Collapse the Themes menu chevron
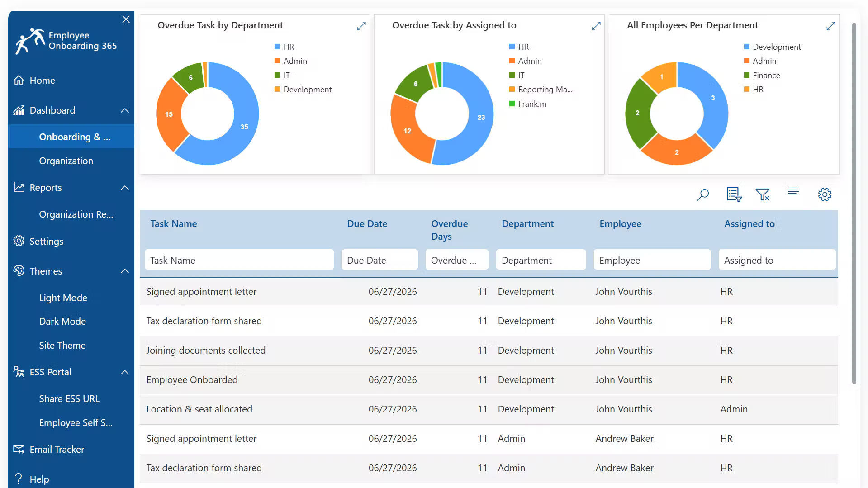868x488 pixels. click(x=125, y=271)
